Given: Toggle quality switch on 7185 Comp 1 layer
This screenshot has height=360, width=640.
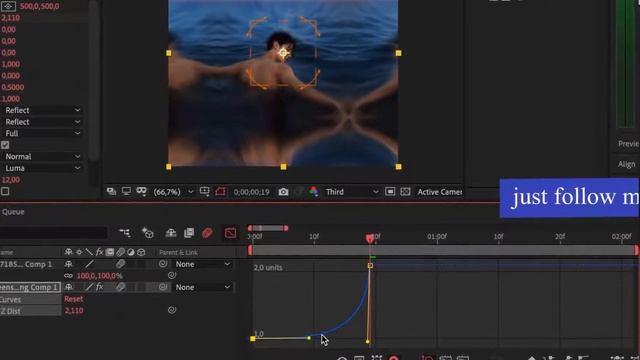Looking at the screenshot, I should 89,264.
